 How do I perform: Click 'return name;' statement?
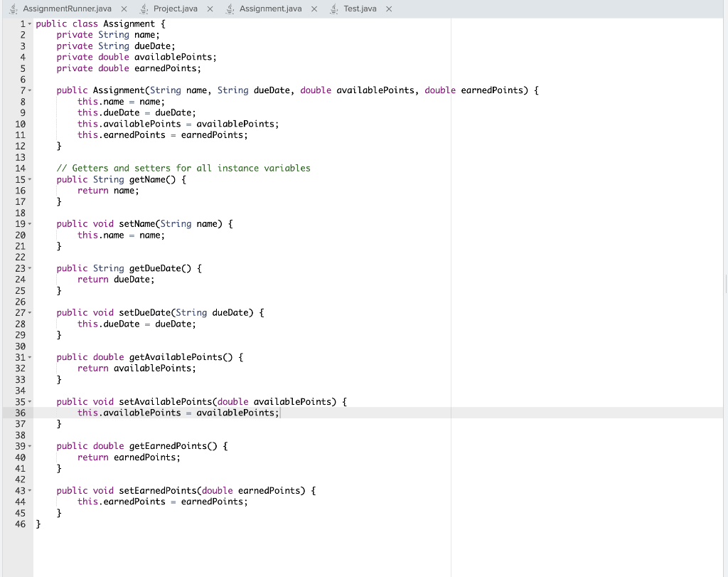(108, 191)
